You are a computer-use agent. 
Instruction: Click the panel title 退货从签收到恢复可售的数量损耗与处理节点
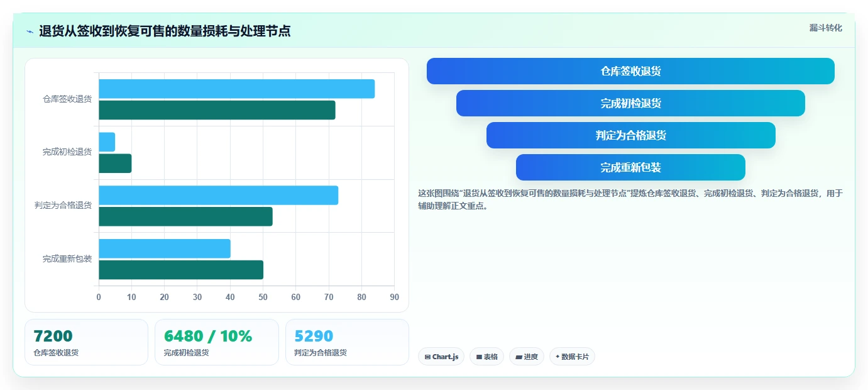165,31
